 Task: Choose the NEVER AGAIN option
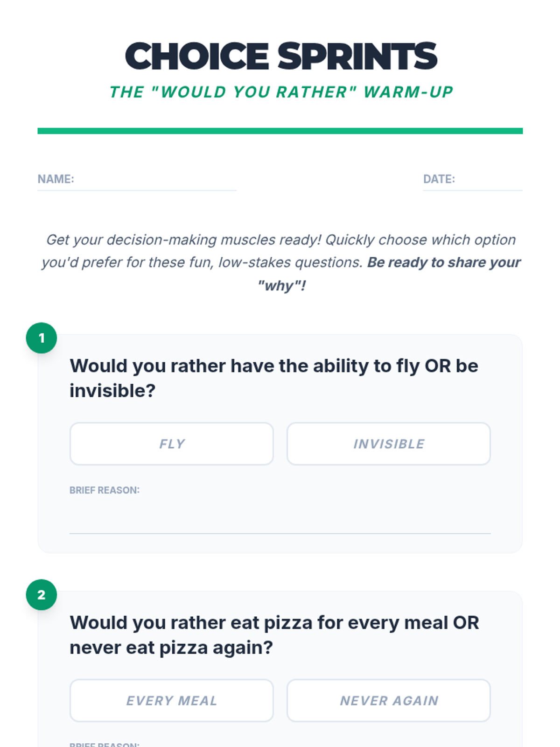[x=389, y=701]
